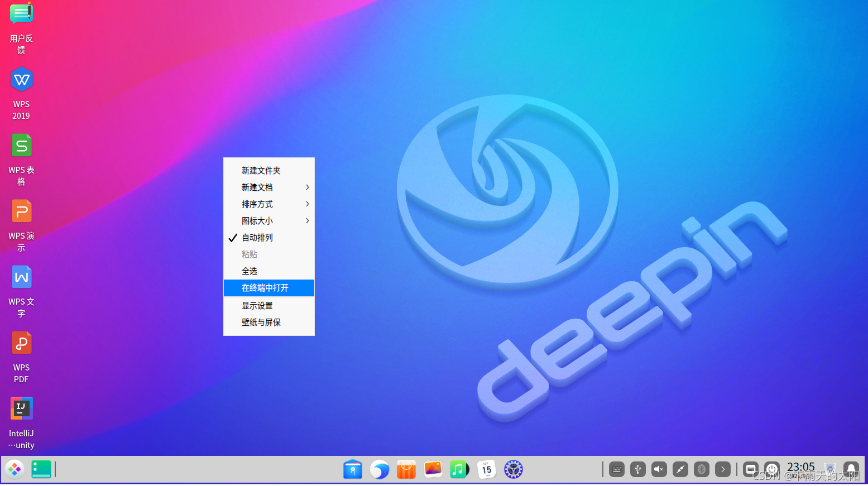Choose 新建文件夹 from the context menu

(269, 171)
